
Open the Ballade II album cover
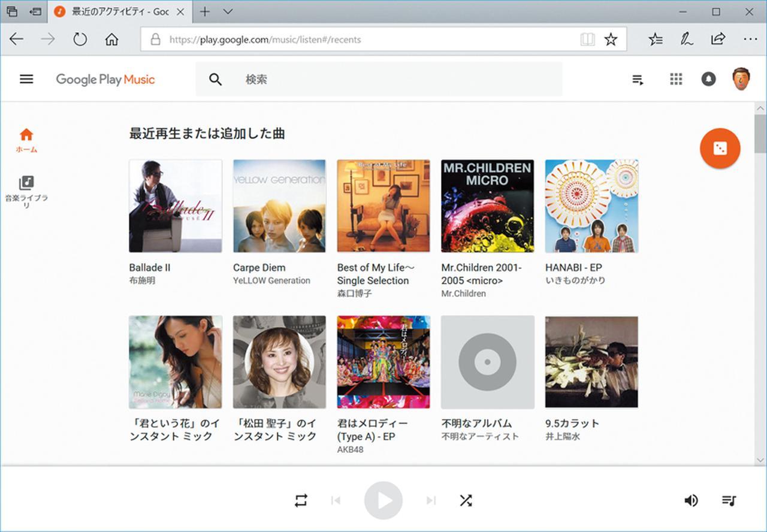tap(176, 205)
